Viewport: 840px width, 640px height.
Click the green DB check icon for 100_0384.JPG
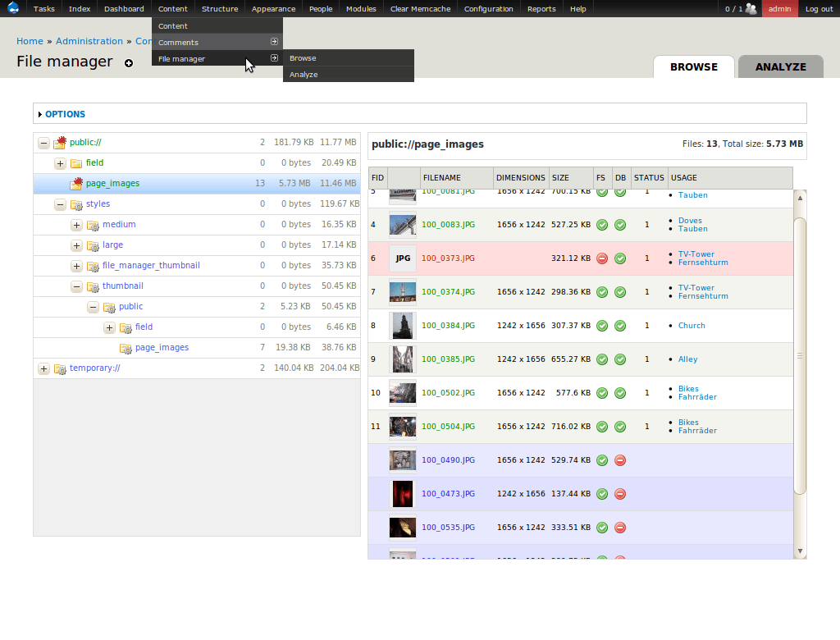point(620,325)
